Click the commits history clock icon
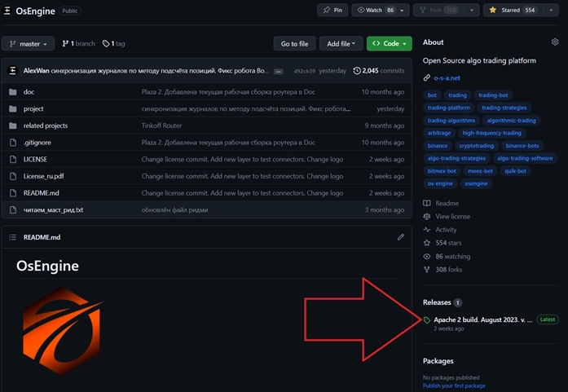Screen dimensions: 568x392 pos(357,71)
